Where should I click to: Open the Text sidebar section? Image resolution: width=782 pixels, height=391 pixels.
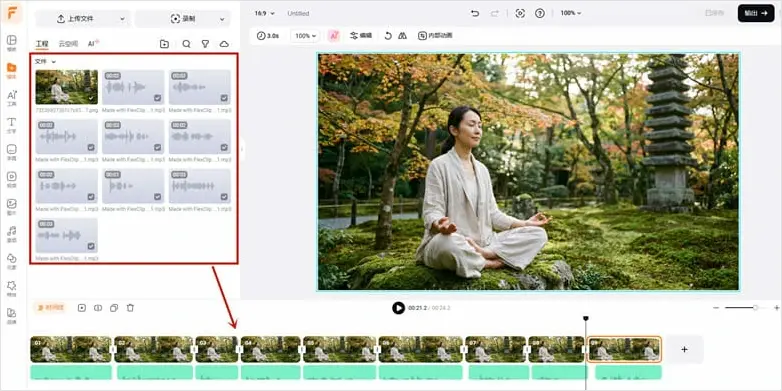click(11, 125)
